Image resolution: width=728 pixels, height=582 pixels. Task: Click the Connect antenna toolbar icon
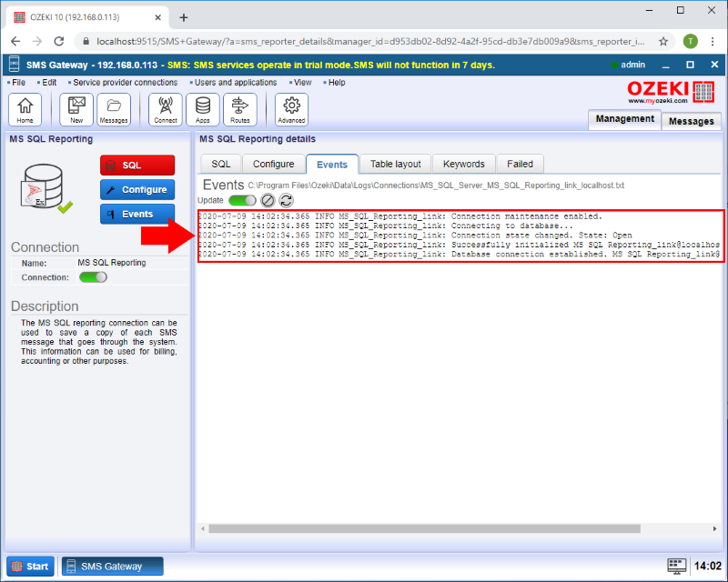click(166, 109)
